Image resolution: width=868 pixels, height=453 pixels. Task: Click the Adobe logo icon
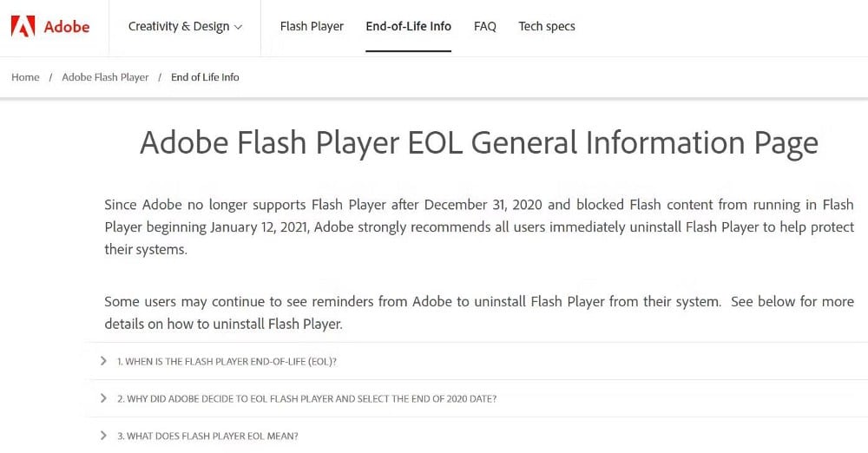(23, 27)
